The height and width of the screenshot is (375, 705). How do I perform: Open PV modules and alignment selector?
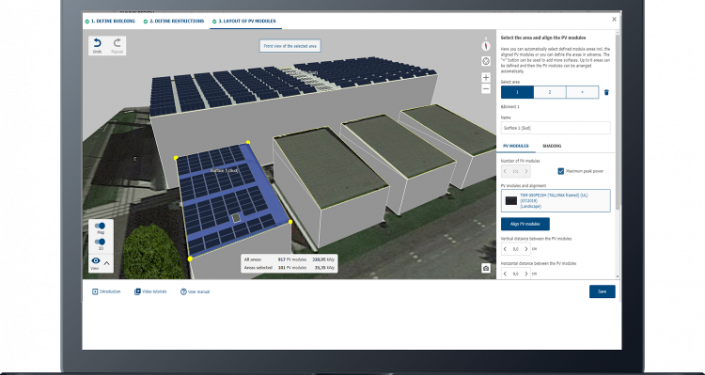(x=556, y=201)
